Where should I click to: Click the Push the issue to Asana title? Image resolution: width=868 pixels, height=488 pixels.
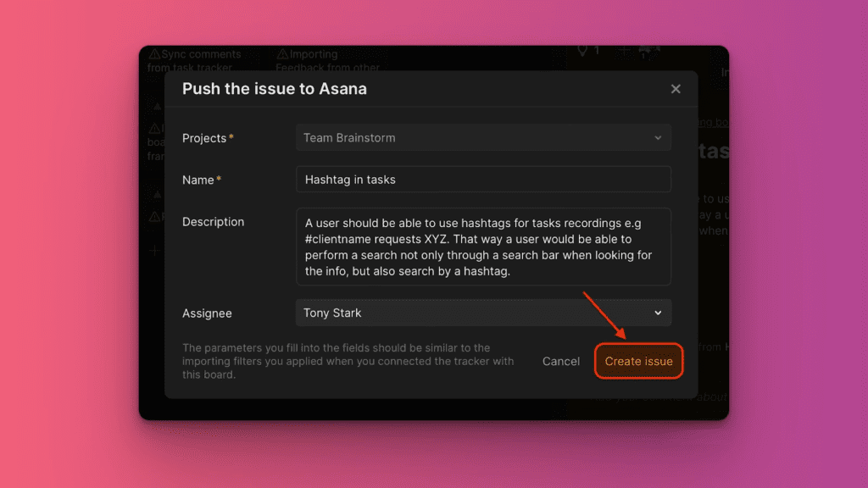275,89
